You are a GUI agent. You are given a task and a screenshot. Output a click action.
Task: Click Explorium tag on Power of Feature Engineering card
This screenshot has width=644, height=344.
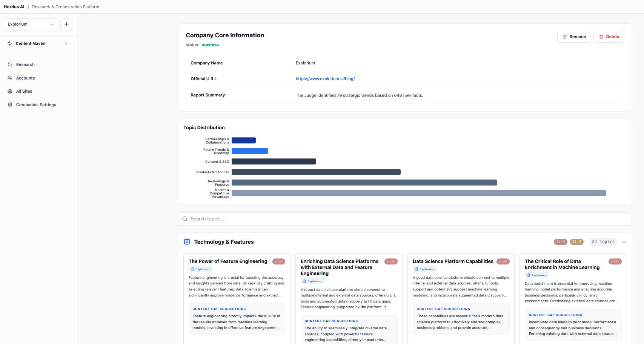200,269
